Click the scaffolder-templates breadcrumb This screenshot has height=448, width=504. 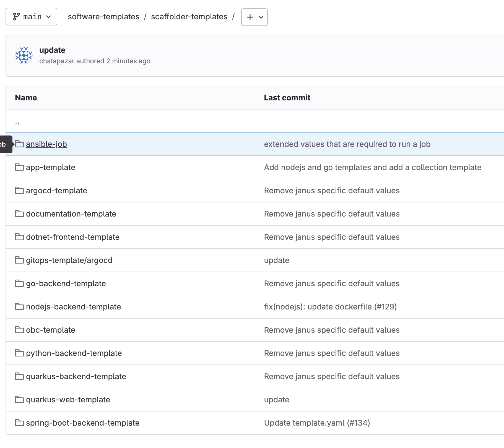pos(189,17)
